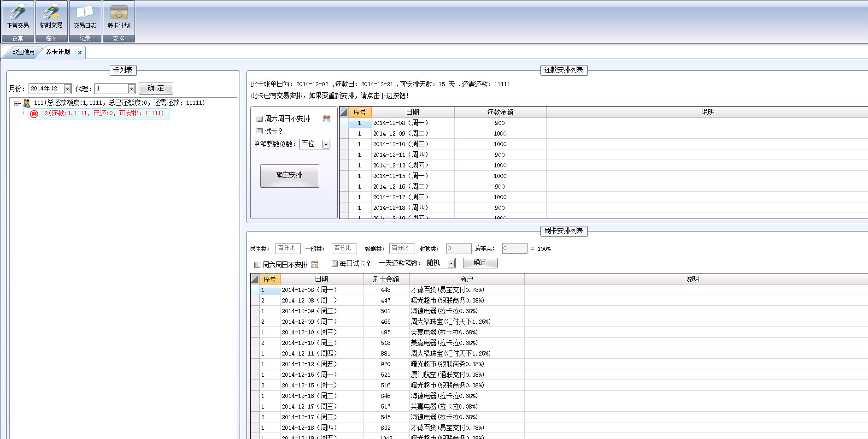Enable 周六周日不安排 in the card-swipe panel
This screenshot has width=868, height=439.
[x=257, y=265]
